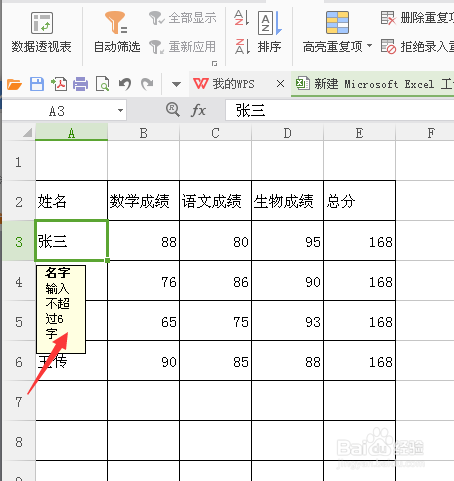Export to PDF using the PDF icon

[59, 84]
